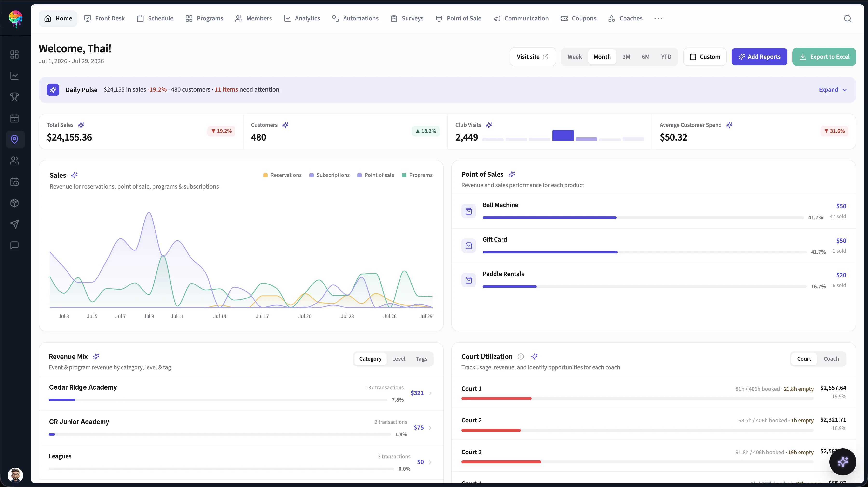
Task: Open the location pin sidebar icon
Action: coord(14,139)
